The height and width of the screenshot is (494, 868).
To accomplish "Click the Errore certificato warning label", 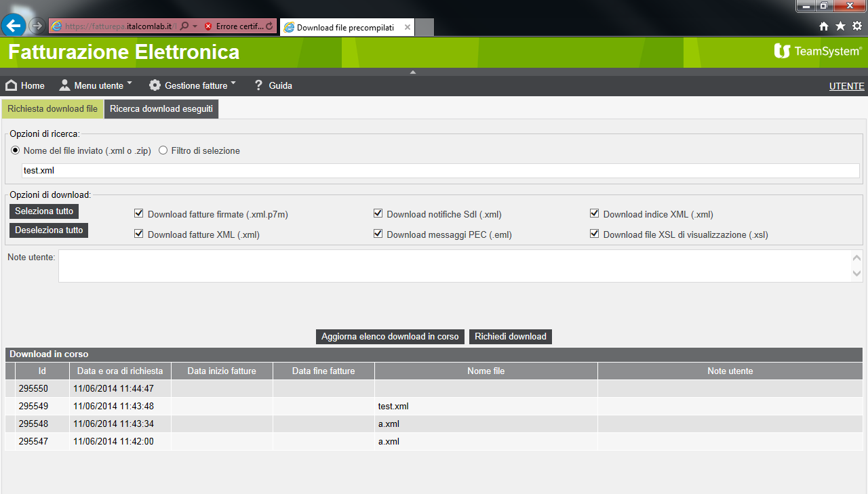I will click(239, 26).
